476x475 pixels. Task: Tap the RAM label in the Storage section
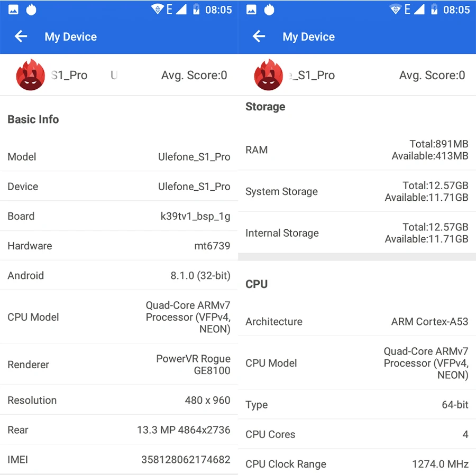click(x=257, y=150)
